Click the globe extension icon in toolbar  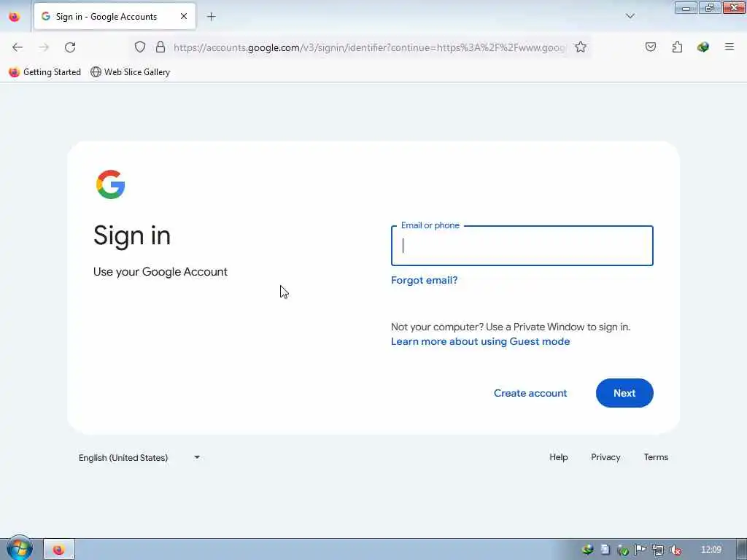[703, 47]
